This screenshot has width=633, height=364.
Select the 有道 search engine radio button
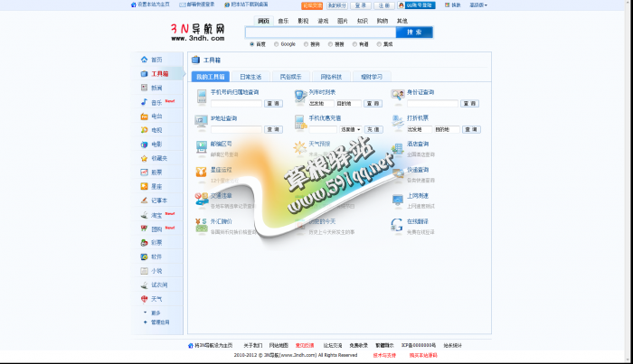click(354, 44)
